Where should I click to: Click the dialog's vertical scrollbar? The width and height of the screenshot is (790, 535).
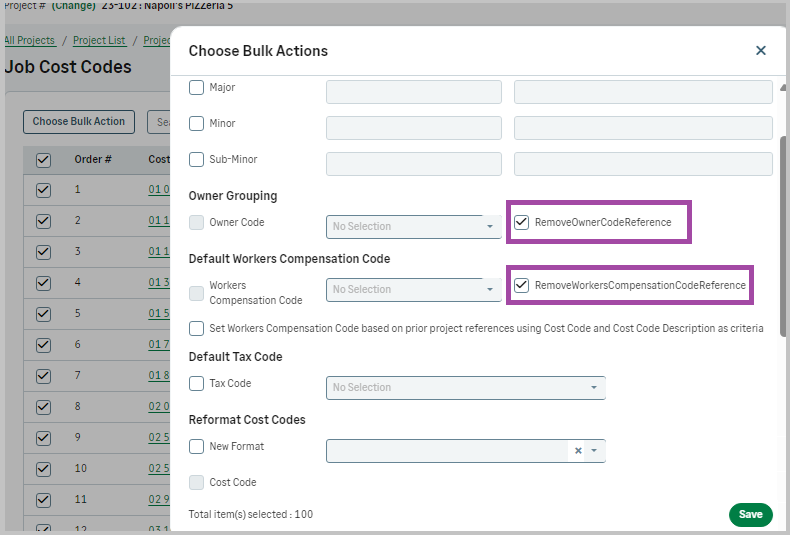click(783, 236)
